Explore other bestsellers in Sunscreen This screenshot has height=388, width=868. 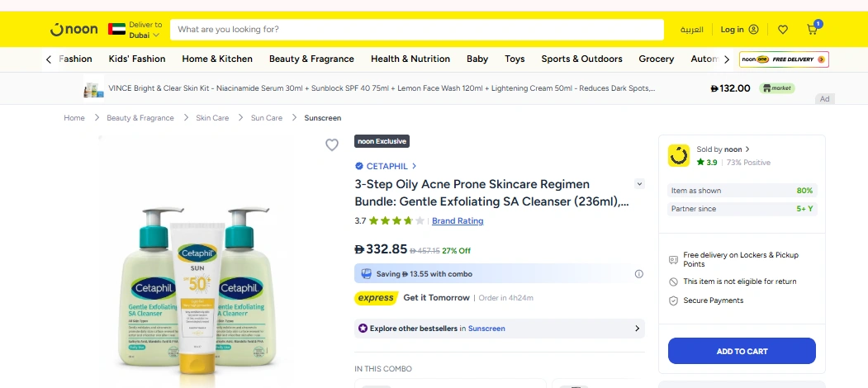pos(499,329)
